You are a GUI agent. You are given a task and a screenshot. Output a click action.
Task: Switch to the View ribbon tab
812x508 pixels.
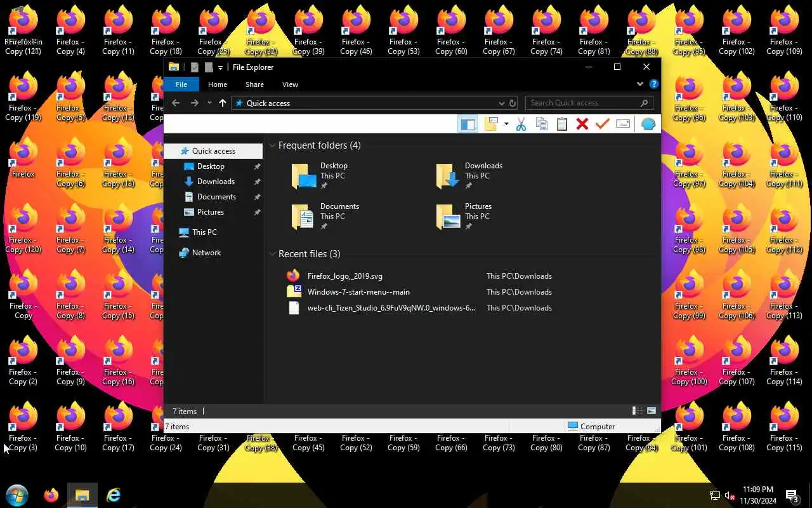point(290,84)
